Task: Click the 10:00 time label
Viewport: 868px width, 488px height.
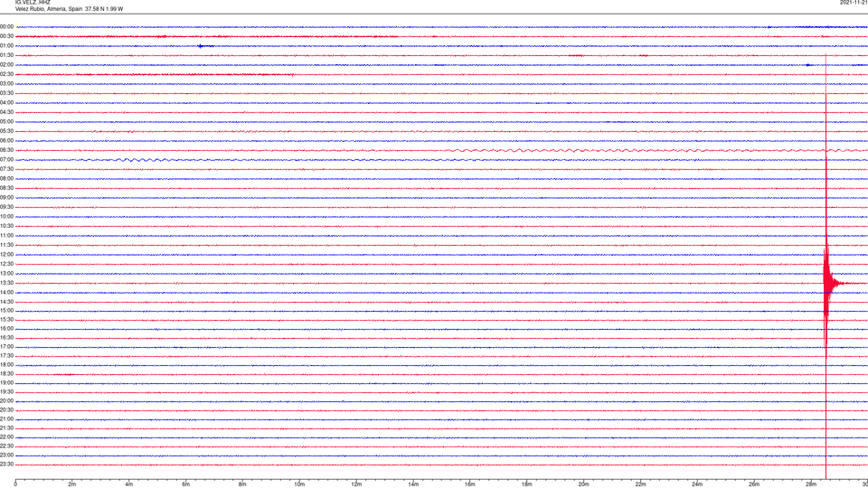Action: point(6,217)
